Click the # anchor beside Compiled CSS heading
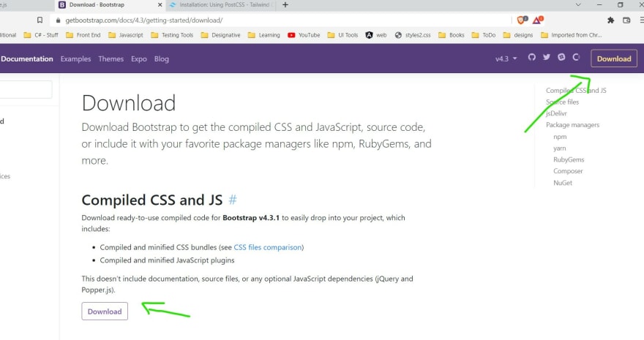 (233, 200)
